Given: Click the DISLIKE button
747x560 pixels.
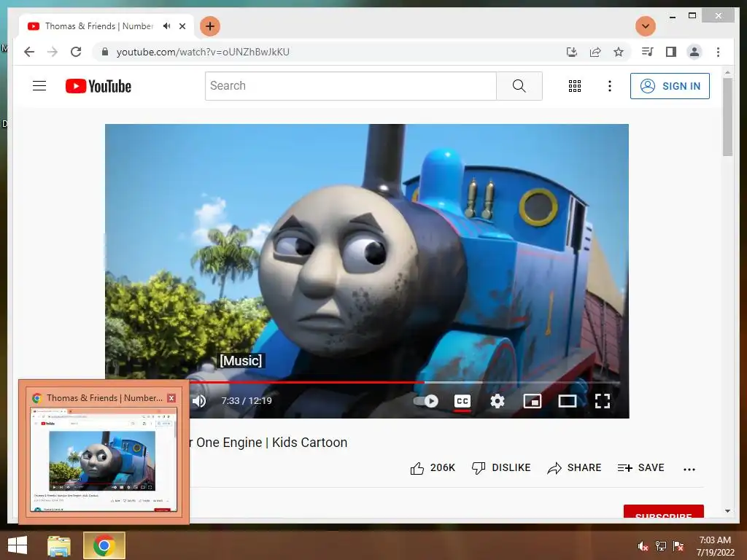Looking at the screenshot, I should 500,468.
